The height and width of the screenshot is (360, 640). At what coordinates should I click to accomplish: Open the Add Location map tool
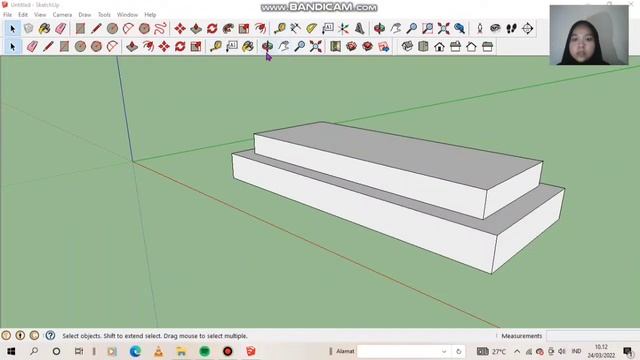tap(335, 46)
